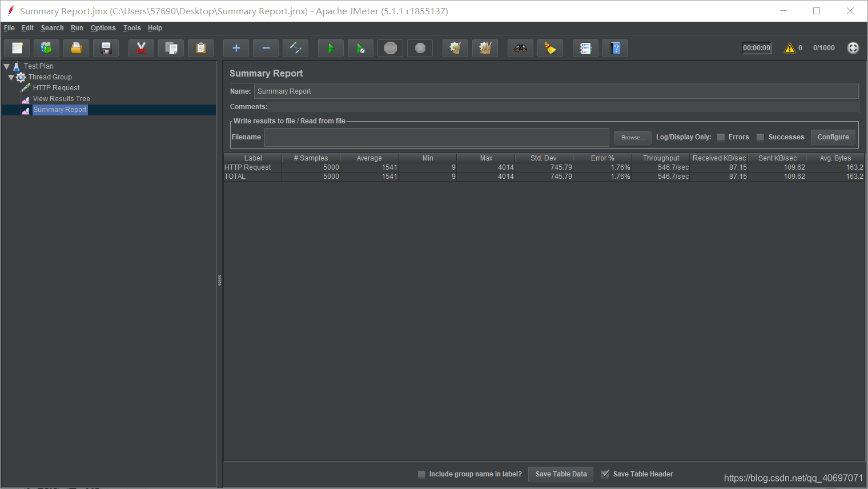Click the Copy toolbar icon

click(x=171, y=48)
